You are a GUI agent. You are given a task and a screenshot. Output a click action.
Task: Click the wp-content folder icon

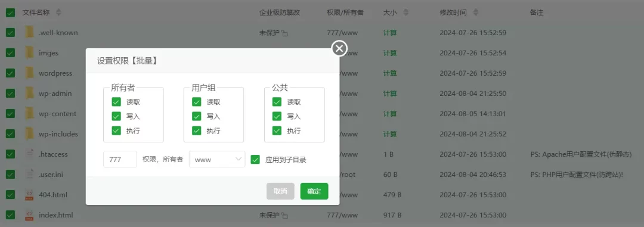[29, 113]
